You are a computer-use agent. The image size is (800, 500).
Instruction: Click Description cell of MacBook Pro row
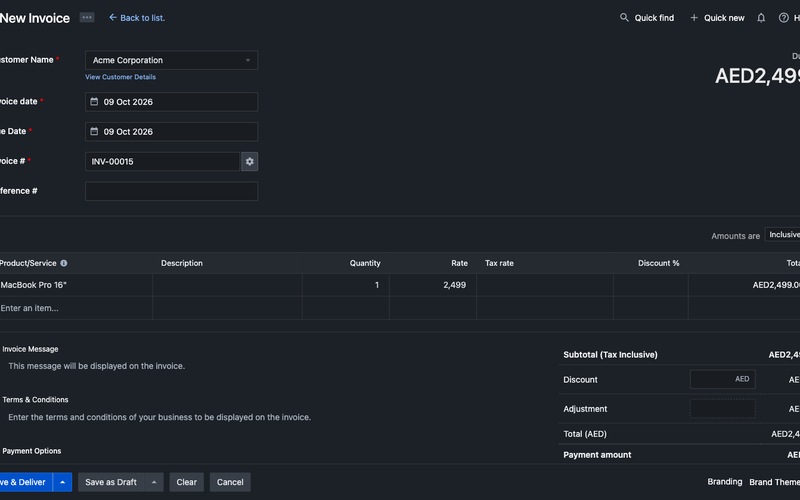227,285
